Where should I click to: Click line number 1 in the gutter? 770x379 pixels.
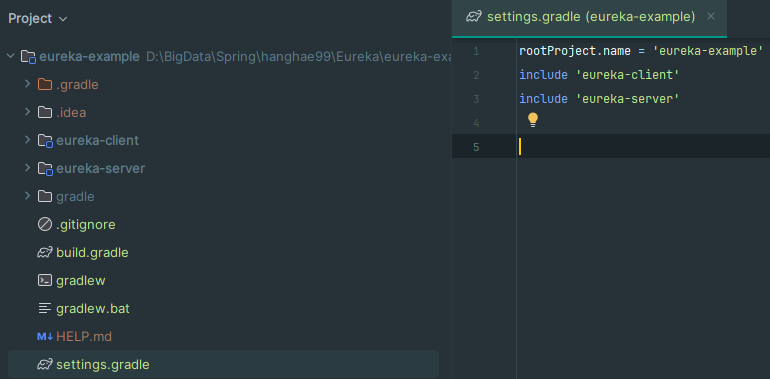pyautogui.click(x=476, y=51)
